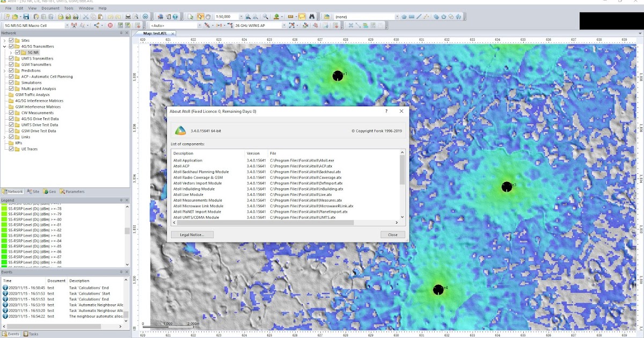
Task: Expand the Sites tree node
Action: pos(4,40)
